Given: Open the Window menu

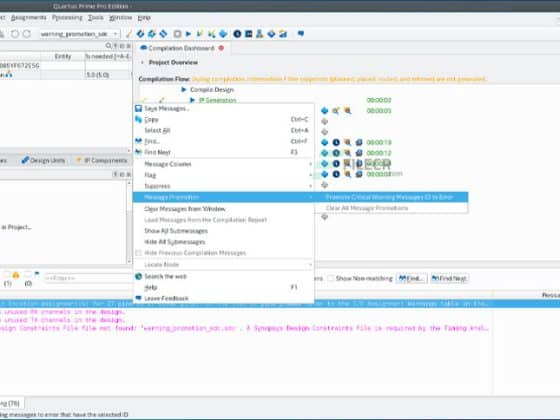Looking at the screenshot, I should [120, 18].
